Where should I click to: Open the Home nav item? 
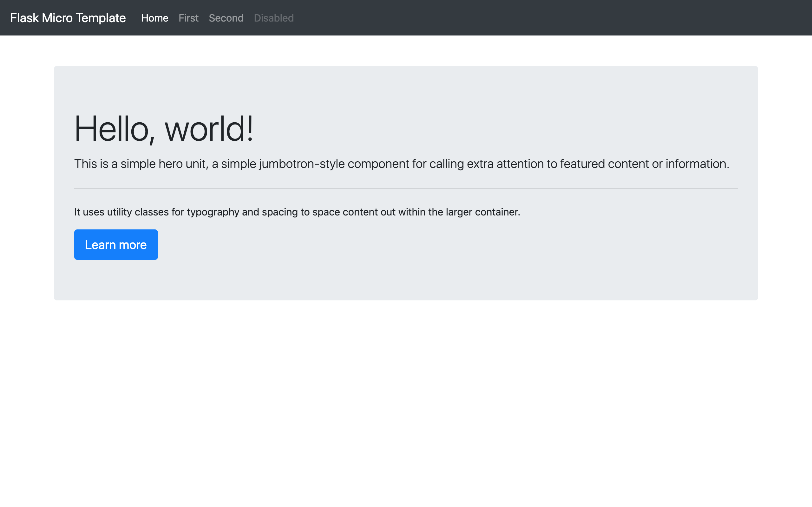click(154, 18)
